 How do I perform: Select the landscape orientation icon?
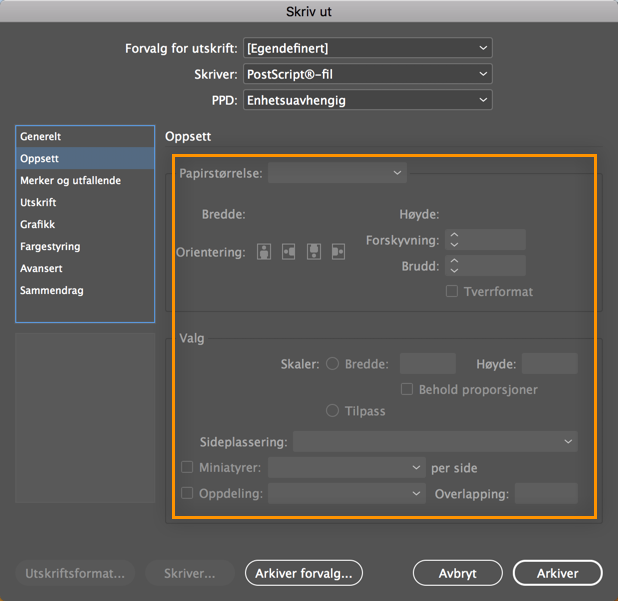coord(288,252)
